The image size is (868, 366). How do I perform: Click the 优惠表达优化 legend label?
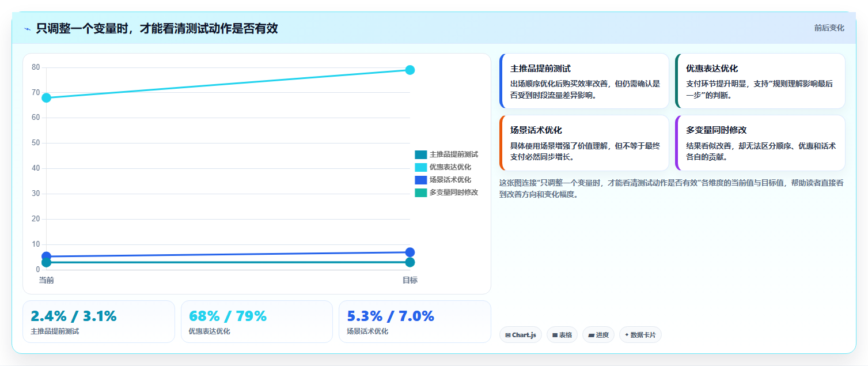pos(450,167)
